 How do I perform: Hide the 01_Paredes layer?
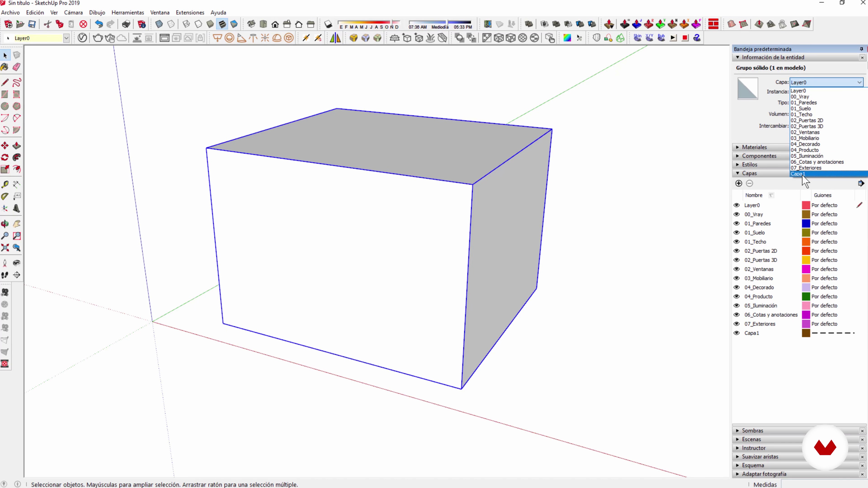point(737,223)
